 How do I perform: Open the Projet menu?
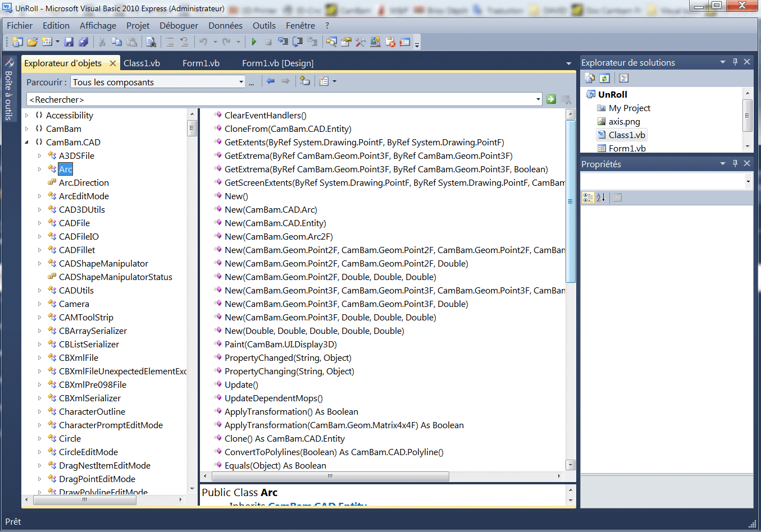[138, 25]
